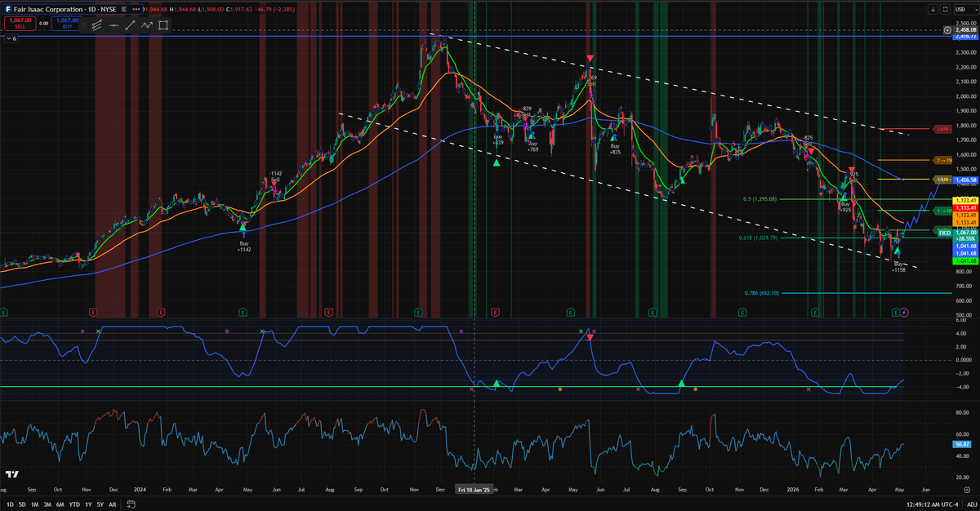
Task: Click the Buy +769 signal label
Action: (532, 147)
